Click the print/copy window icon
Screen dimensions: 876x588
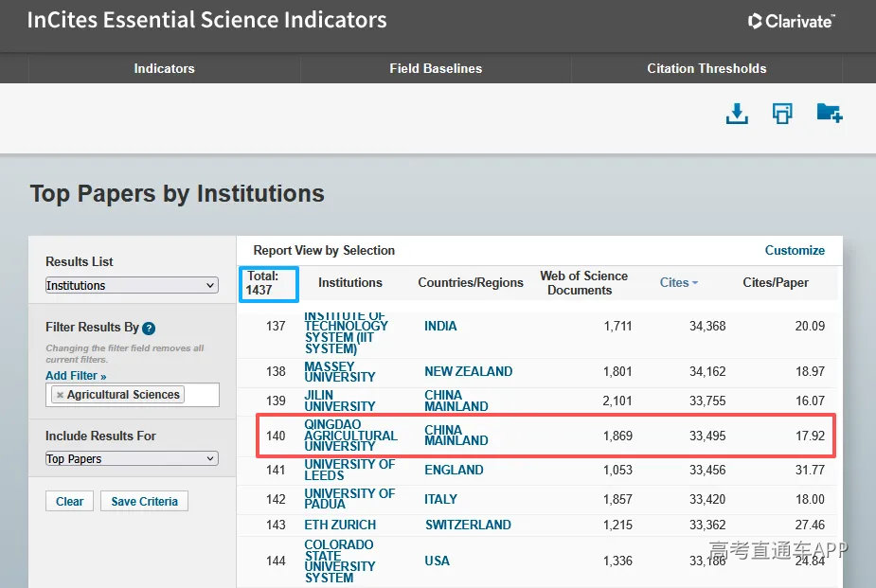coord(782,114)
